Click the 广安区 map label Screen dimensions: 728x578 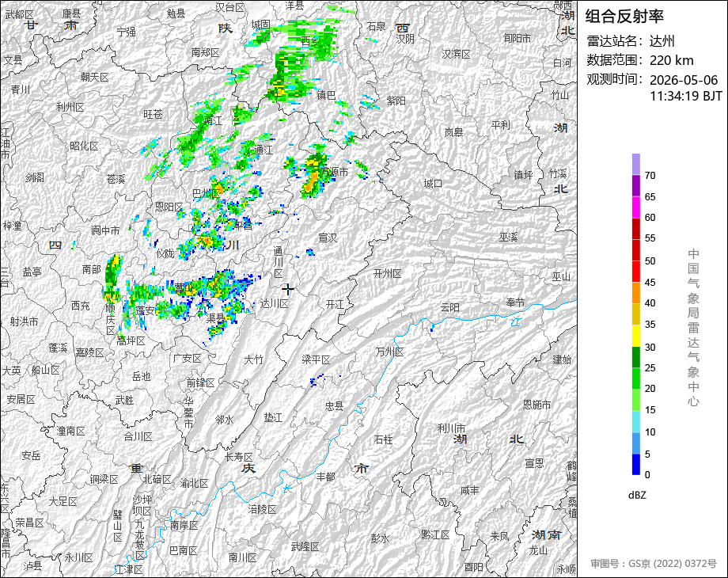[187, 358]
